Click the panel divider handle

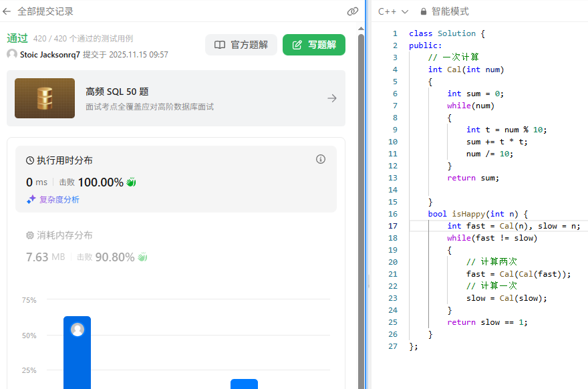pos(368,281)
